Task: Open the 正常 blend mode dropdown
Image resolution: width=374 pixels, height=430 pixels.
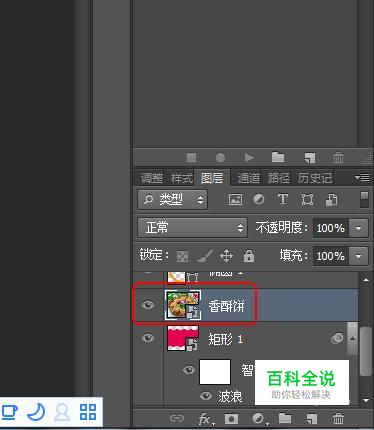Action: [192, 228]
